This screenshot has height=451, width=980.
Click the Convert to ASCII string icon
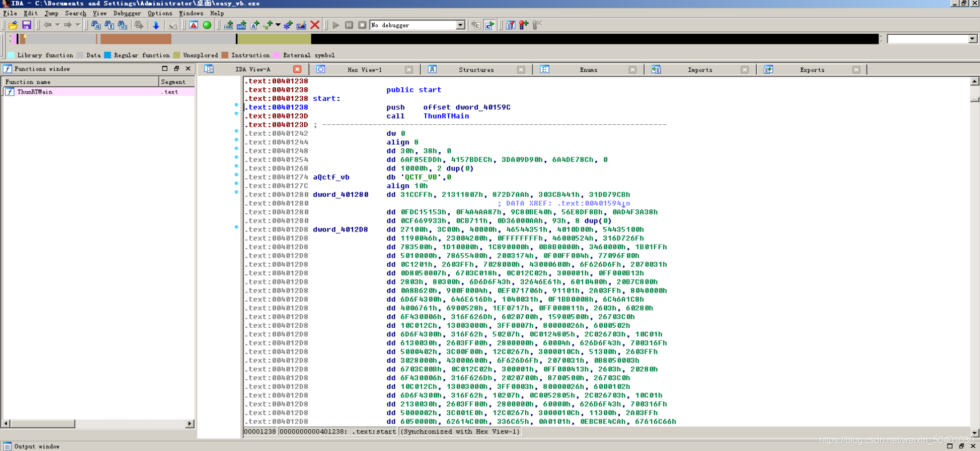pos(255,25)
